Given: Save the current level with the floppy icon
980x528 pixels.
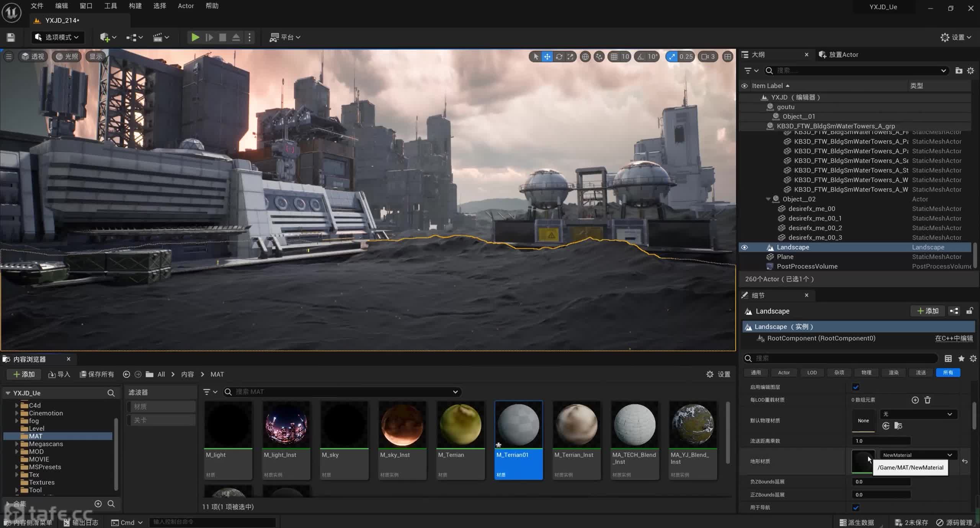Looking at the screenshot, I should pos(11,37).
